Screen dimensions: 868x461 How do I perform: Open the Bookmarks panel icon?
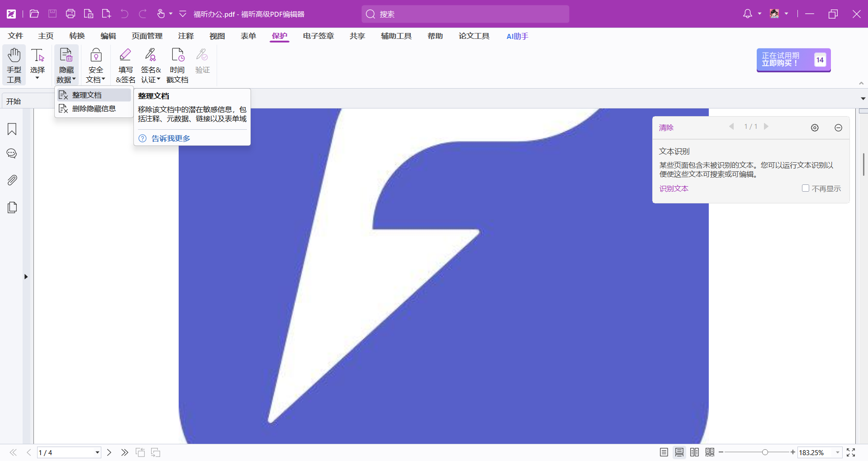pos(12,129)
